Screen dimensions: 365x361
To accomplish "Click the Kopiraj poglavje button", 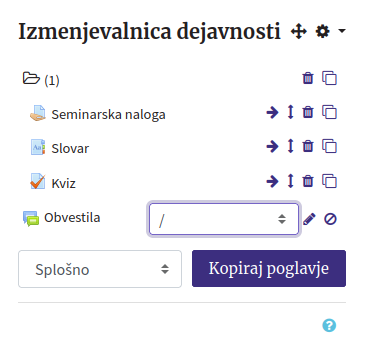I will click(269, 269).
